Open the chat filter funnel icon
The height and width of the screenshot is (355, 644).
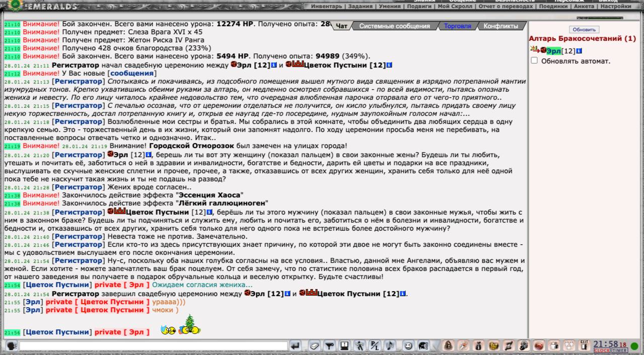(329, 346)
